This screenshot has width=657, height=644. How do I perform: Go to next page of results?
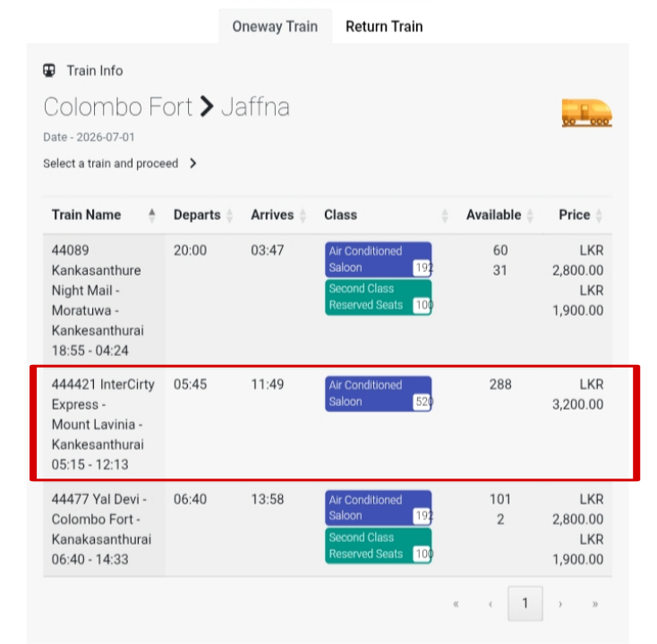tap(560, 604)
